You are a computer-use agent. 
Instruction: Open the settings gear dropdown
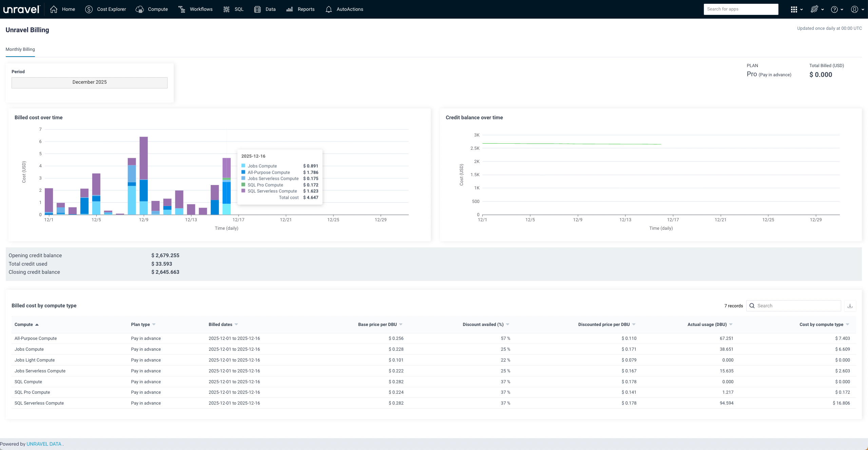click(814, 9)
